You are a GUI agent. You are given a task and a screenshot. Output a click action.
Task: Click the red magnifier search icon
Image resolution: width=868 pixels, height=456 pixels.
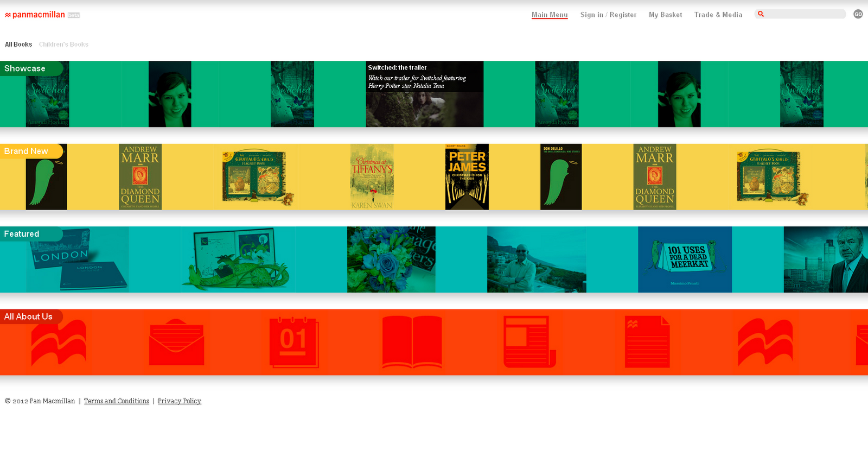tap(761, 14)
